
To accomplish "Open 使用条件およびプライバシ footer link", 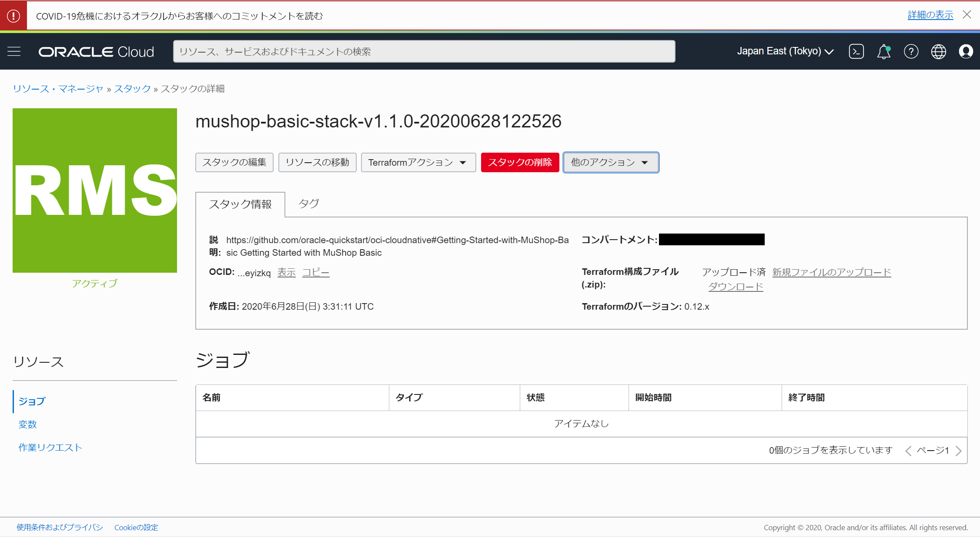I will coord(60,527).
